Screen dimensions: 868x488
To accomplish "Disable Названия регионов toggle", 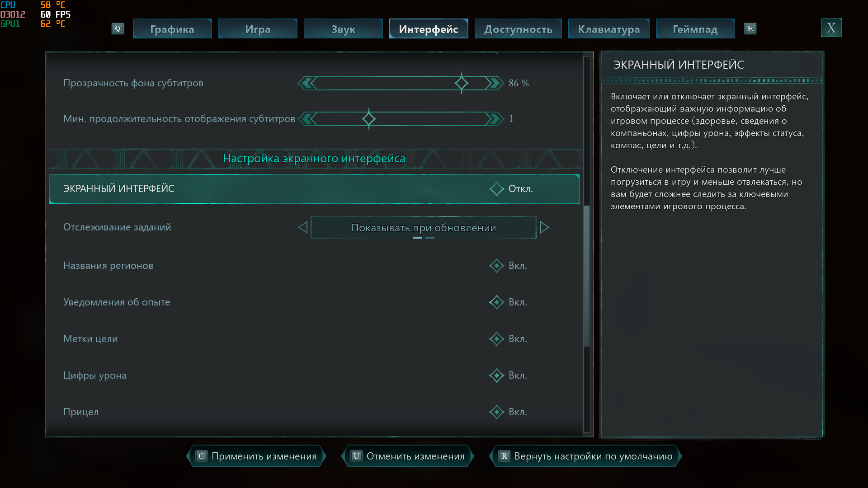I will 496,266.
